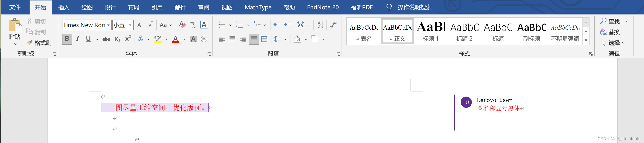The image size is (644, 143).
Task: Click the Find (查找) magnifier button
Action: click(610, 21)
